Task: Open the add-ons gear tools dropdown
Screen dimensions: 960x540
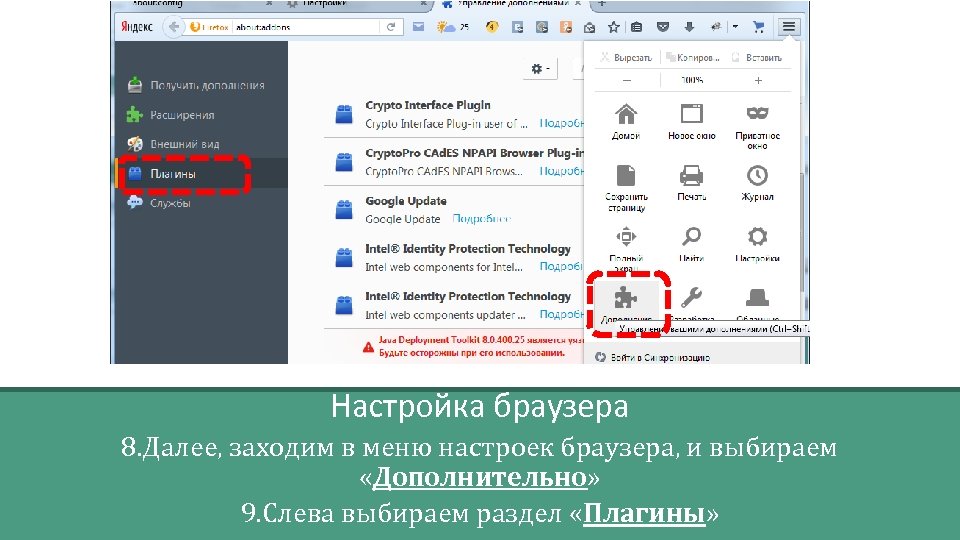Action: coord(540,69)
